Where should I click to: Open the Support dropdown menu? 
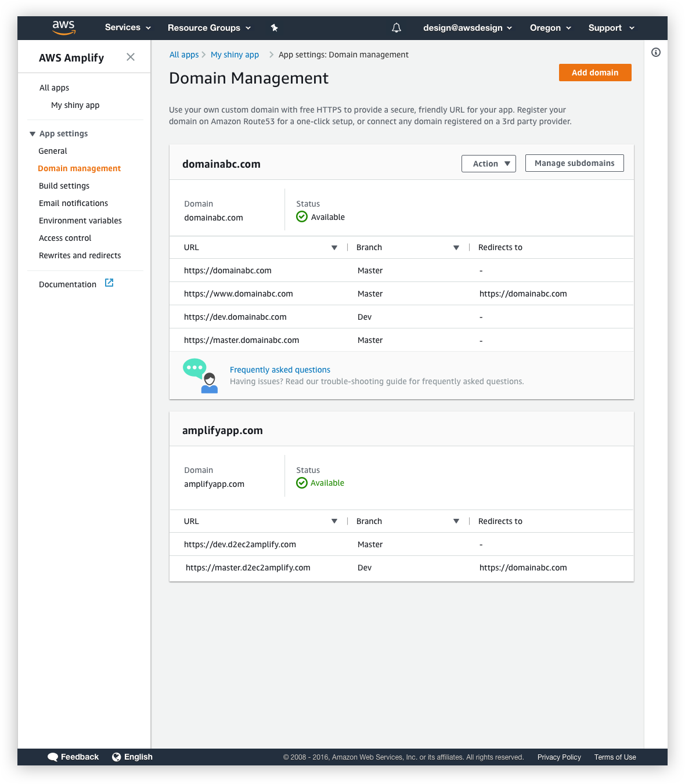pyautogui.click(x=612, y=28)
